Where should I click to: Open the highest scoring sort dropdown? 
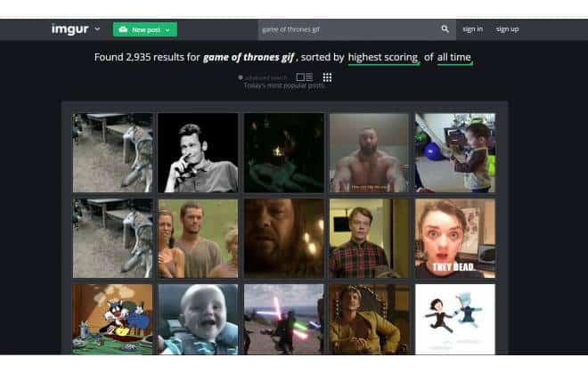coord(383,57)
